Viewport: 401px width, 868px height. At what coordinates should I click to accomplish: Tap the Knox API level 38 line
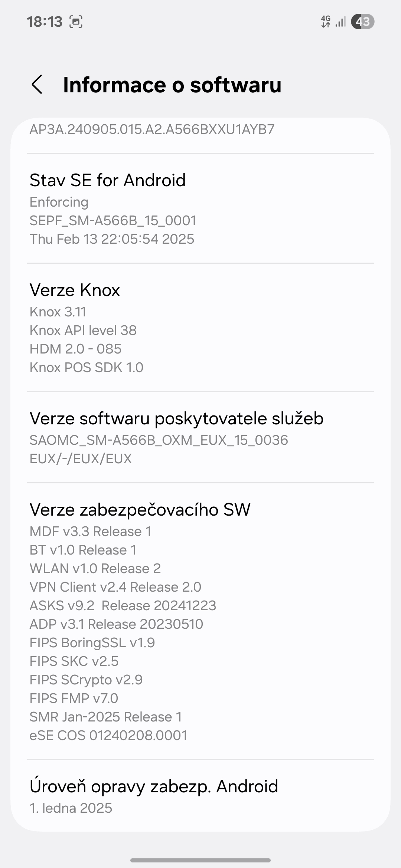[x=83, y=331]
